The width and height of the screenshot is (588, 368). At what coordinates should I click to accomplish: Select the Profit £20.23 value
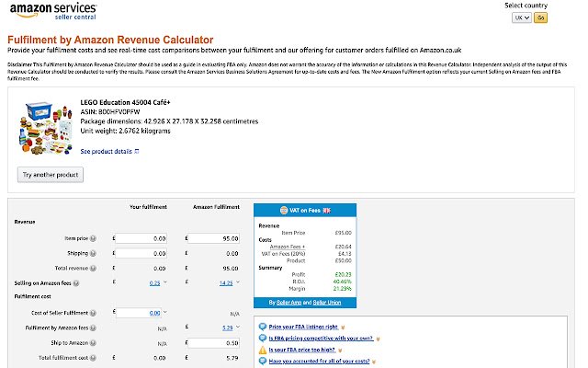point(343,274)
